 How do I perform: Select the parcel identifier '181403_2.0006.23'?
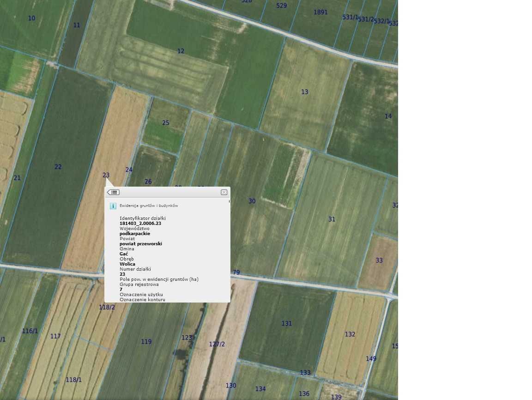pos(140,224)
